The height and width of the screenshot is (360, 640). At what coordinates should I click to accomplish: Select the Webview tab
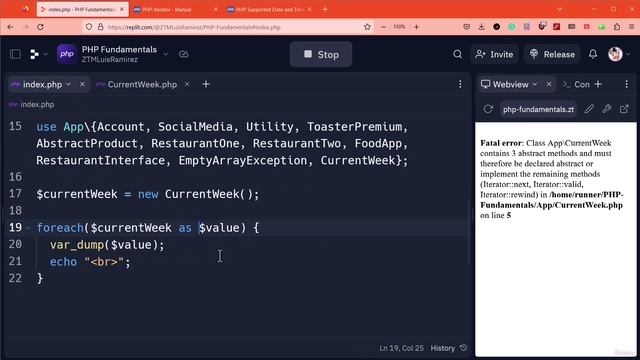(x=510, y=84)
